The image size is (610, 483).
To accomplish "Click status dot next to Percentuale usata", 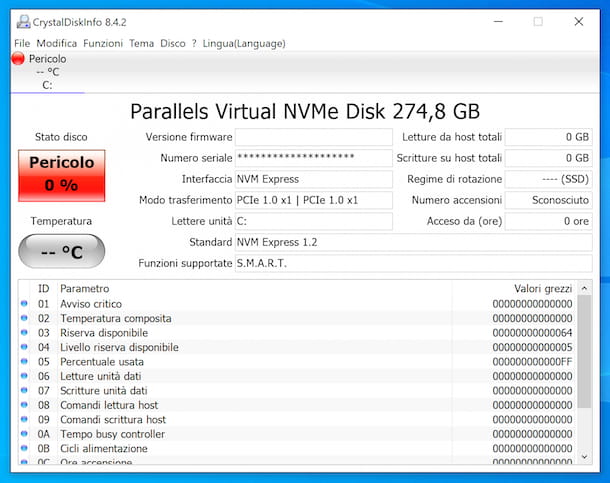I will (25, 362).
